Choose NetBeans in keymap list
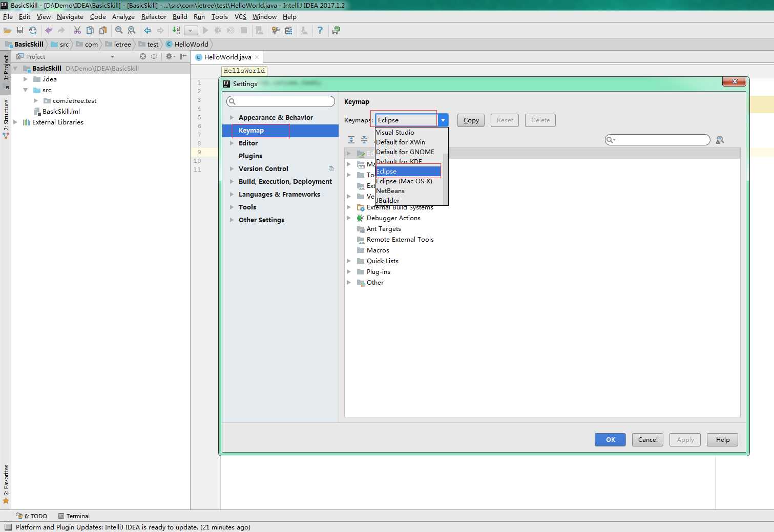 (408, 191)
